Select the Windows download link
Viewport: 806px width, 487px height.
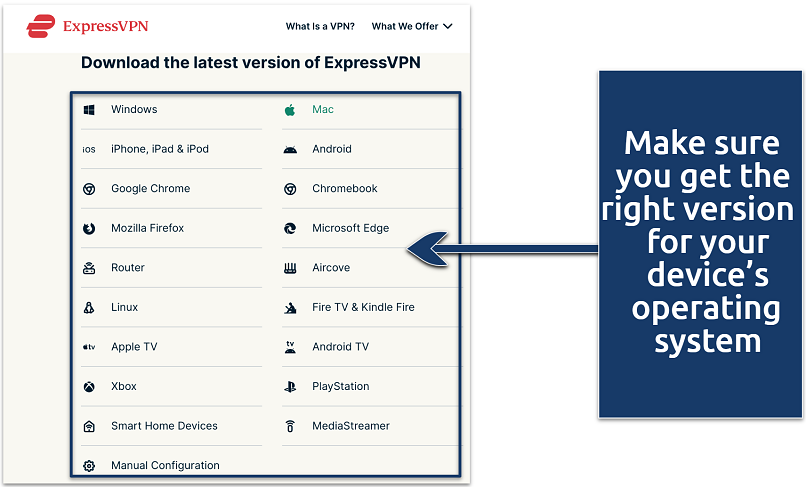tap(134, 110)
